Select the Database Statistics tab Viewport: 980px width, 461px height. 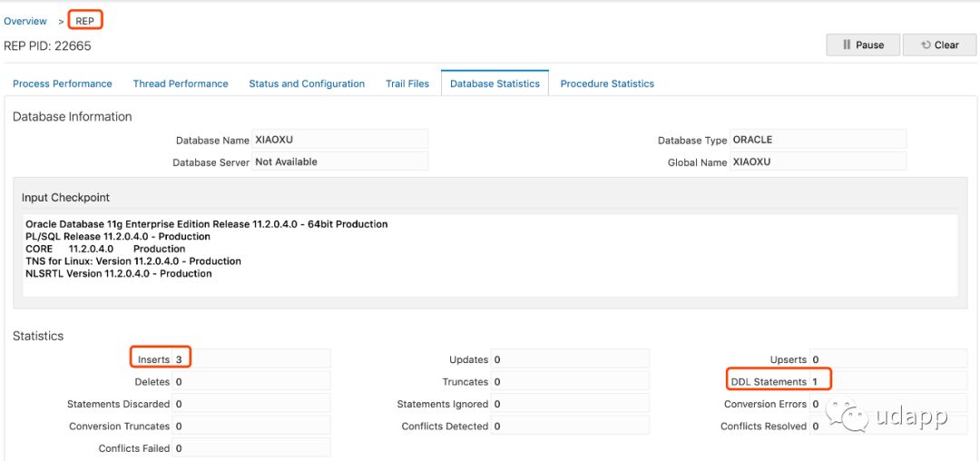(x=495, y=83)
